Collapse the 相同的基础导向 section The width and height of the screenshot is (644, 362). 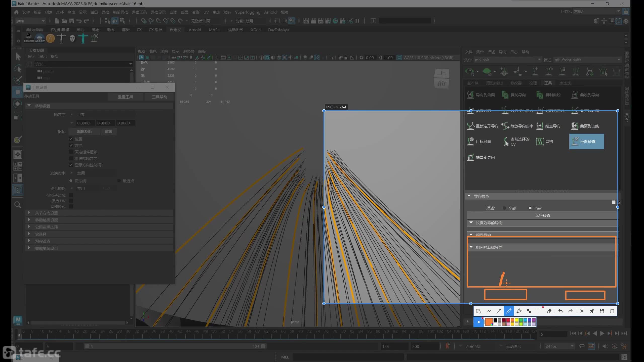(x=471, y=247)
